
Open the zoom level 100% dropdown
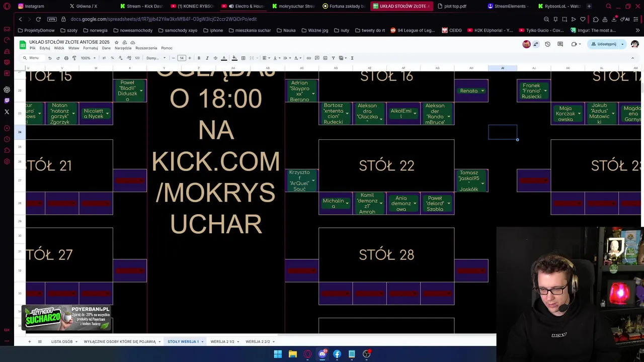pos(88,58)
